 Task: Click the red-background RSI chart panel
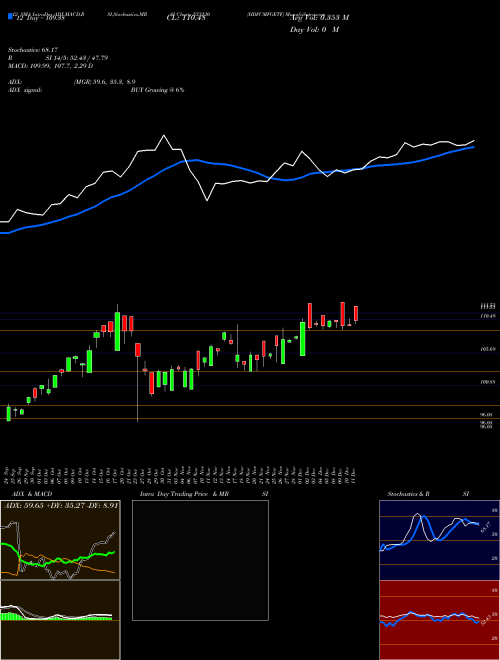tap(439, 620)
